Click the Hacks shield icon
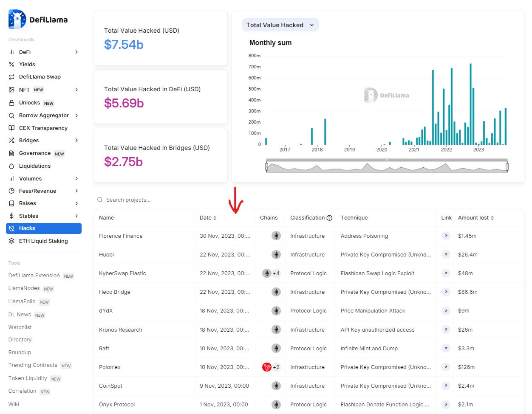The image size is (532, 414). 11,228
